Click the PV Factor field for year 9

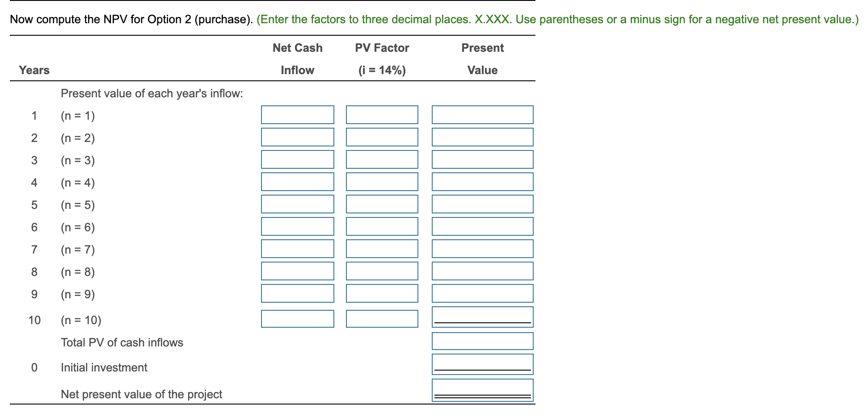pos(381,293)
